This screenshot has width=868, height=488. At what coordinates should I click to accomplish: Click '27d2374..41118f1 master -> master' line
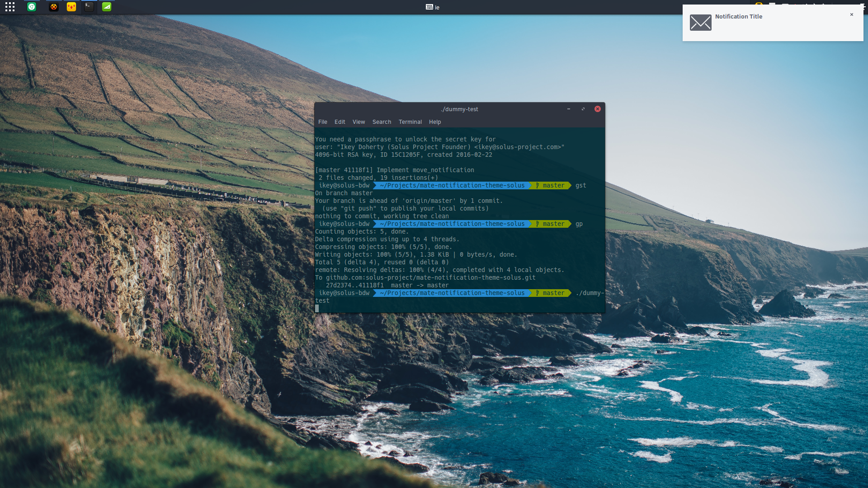point(387,286)
